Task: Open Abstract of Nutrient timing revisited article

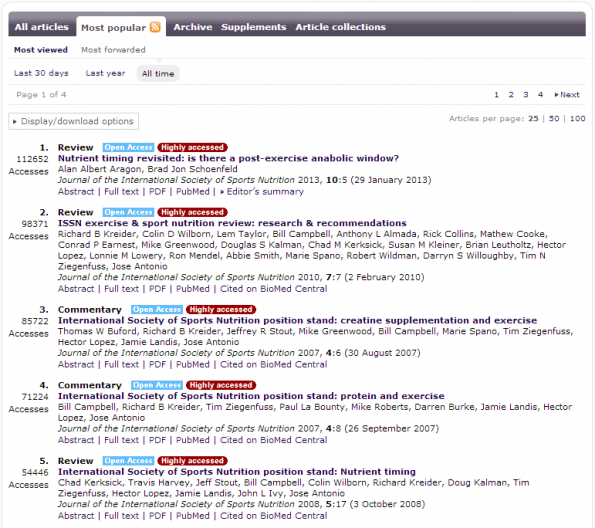Action: coord(76,192)
